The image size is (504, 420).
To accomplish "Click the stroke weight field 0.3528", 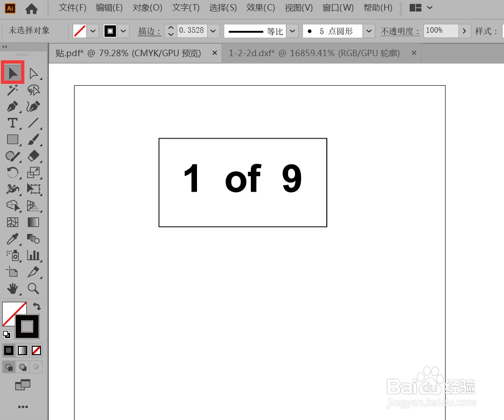I will point(192,30).
